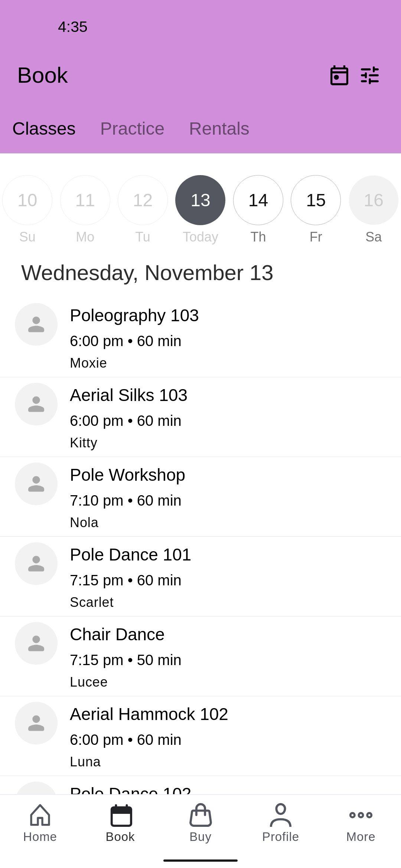Tap Moxie's instructor avatar for Poleography 103
Screen dimensions: 401x868
click(x=36, y=324)
